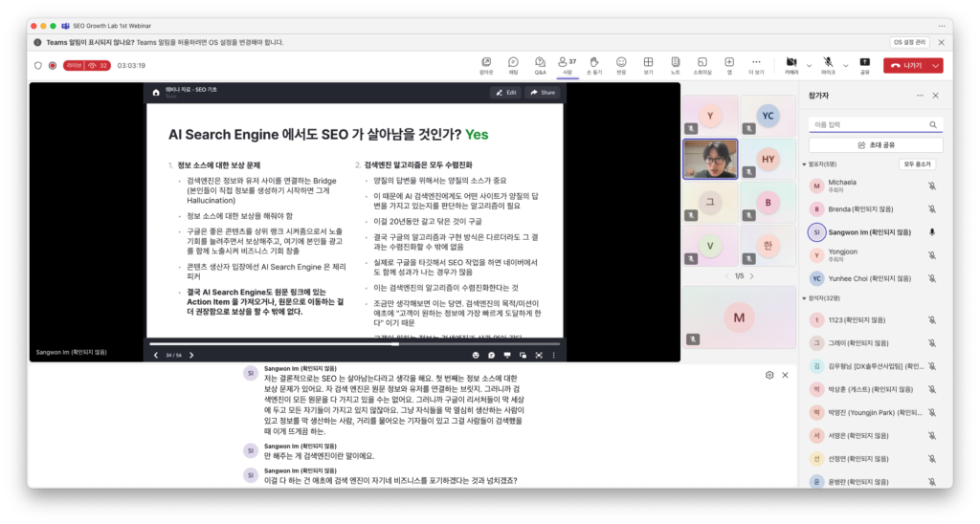Leave the meeting with 나가기 button
The image size is (980, 524).
pos(906,66)
